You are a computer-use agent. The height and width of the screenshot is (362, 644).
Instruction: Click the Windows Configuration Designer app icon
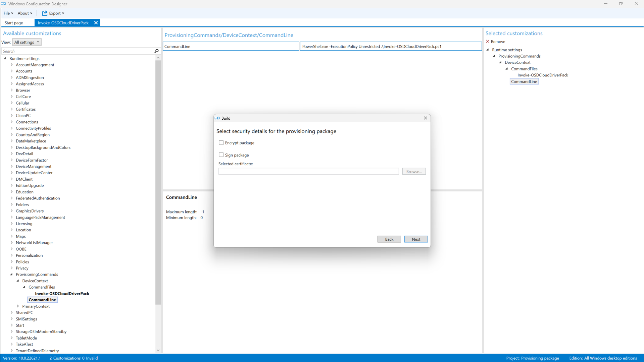point(4,4)
